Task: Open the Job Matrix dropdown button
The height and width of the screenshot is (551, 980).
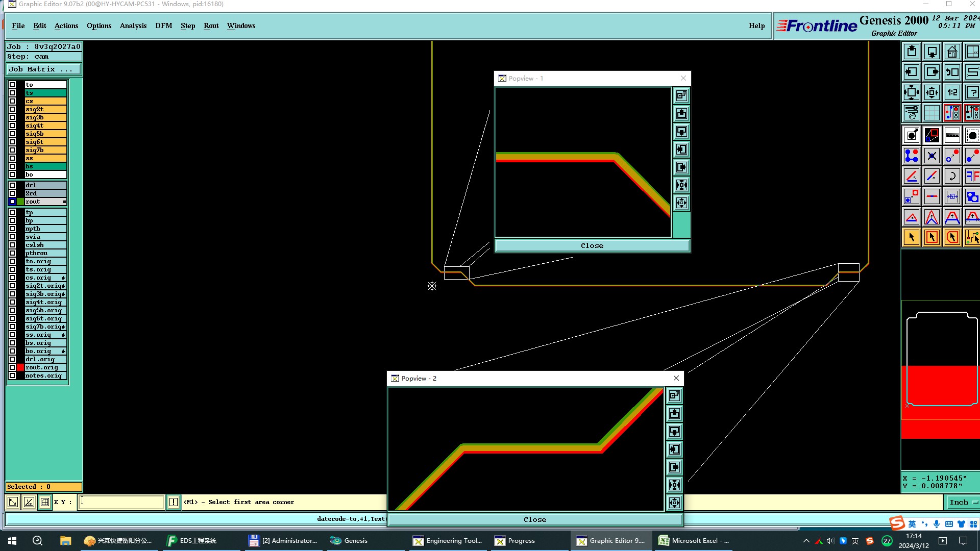Action: pos(43,69)
